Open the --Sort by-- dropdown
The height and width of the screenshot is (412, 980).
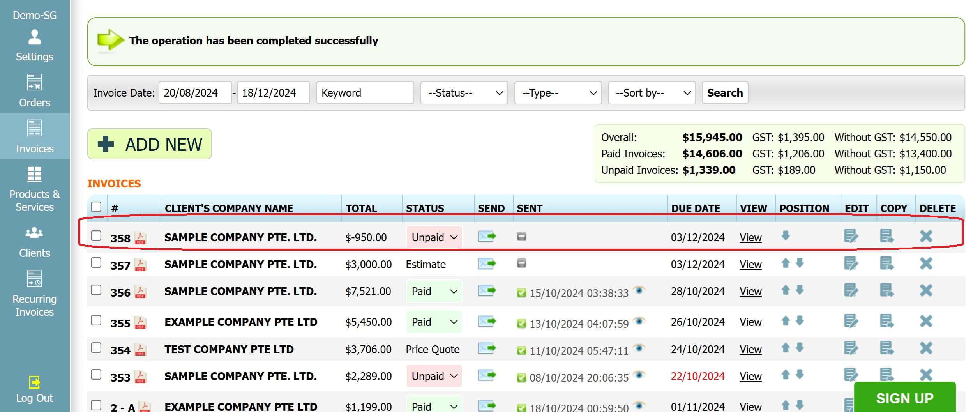tap(652, 93)
